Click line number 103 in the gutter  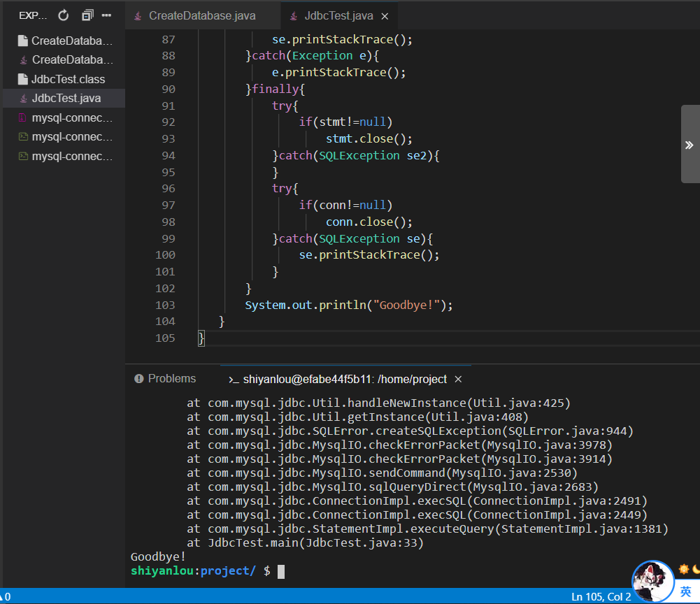coord(165,305)
